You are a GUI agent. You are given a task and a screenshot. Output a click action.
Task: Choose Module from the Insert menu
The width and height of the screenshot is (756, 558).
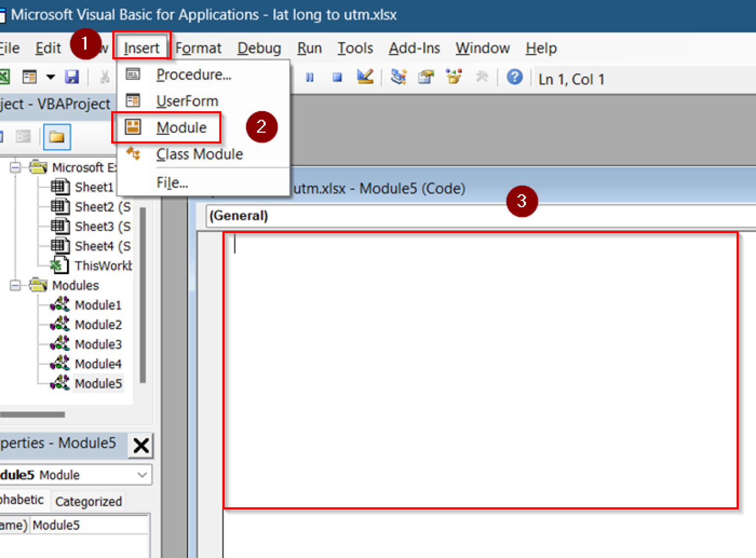pyautogui.click(x=181, y=128)
